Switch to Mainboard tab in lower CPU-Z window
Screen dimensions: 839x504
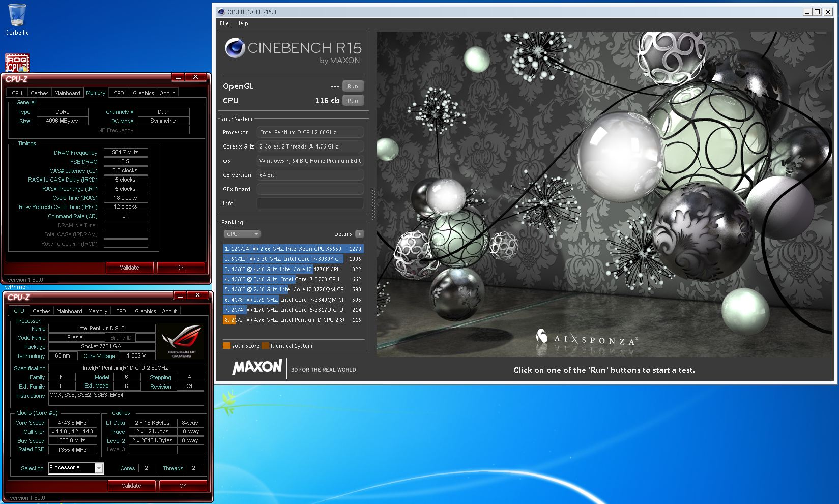click(x=69, y=311)
